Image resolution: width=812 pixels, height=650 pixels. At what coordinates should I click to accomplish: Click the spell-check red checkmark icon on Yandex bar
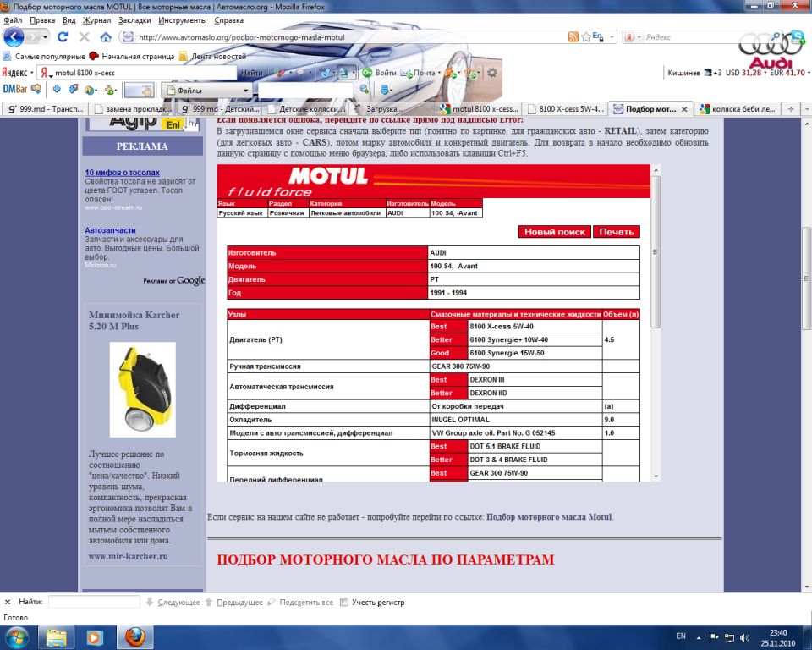pyautogui.click(x=280, y=73)
